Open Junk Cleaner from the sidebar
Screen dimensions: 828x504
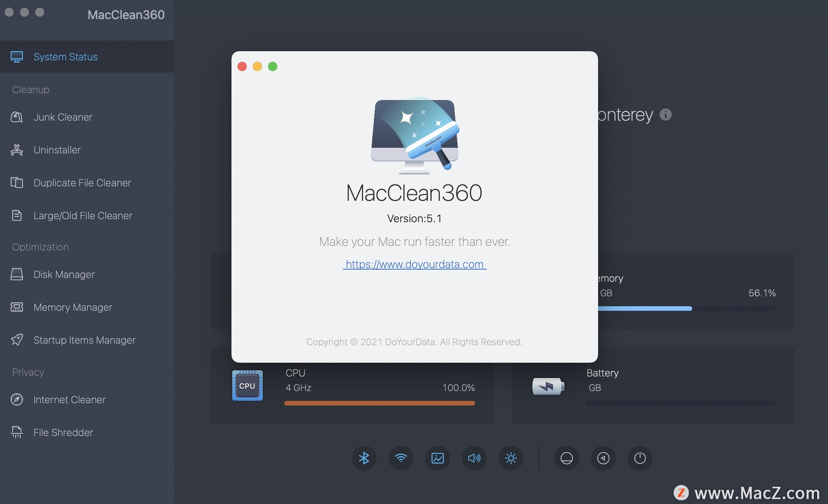63,117
